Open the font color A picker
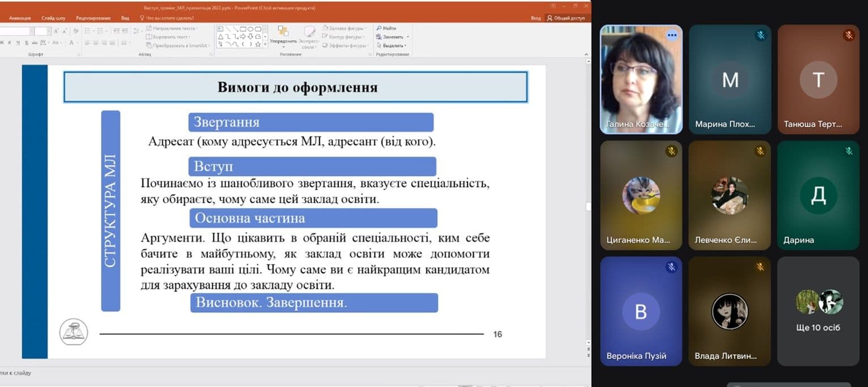Screen dimensions: 868x387 click(71, 42)
